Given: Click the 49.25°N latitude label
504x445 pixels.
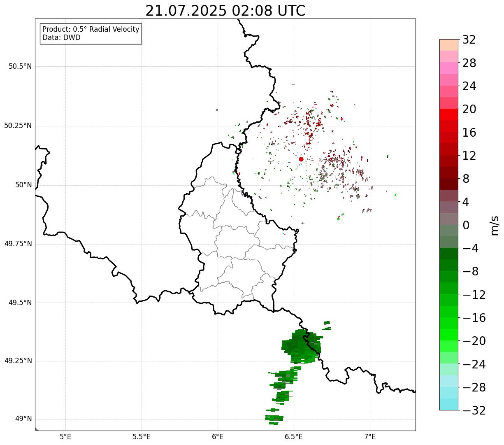Looking at the screenshot, I should pyautogui.click(x=18, y=361).
